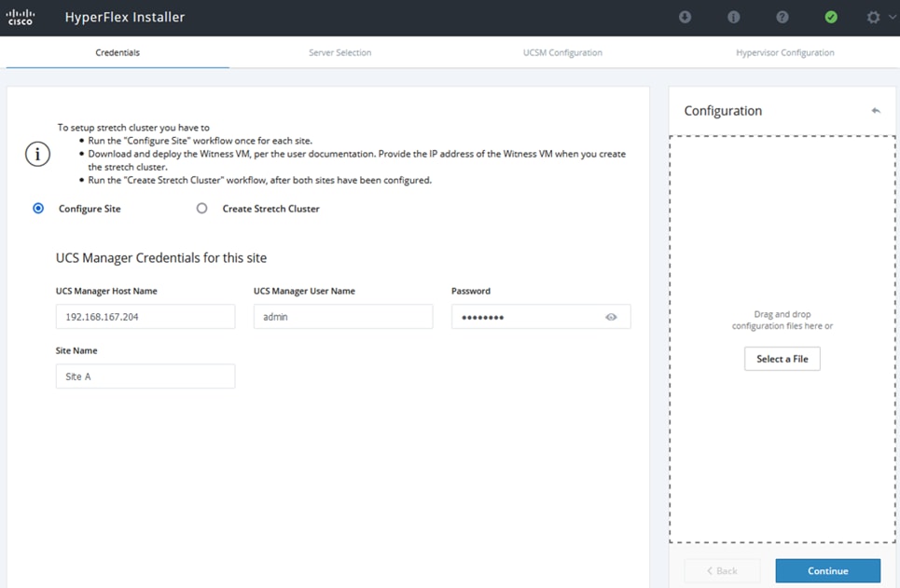Open the settings gear icon
The image size is (900, 588).
[x=873, y=17]
